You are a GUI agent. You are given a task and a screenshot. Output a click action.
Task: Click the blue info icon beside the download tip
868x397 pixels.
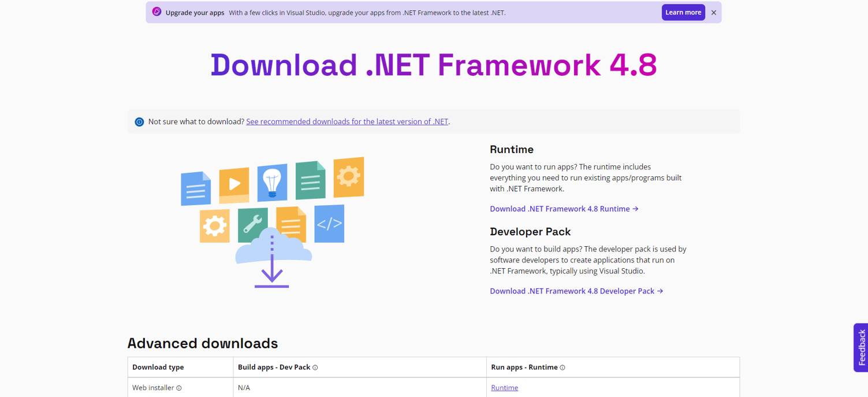click(x=139, y=121)
